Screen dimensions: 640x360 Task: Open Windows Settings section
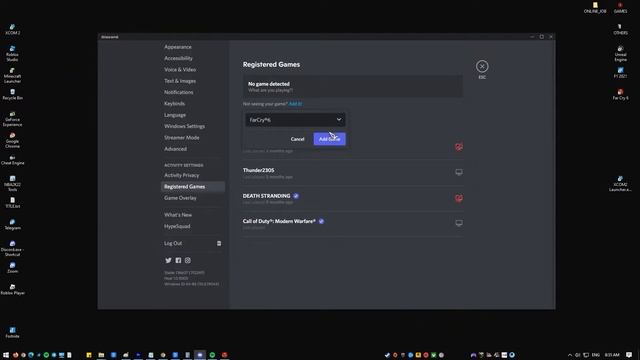pyautogui.click(x=184, y=126)
